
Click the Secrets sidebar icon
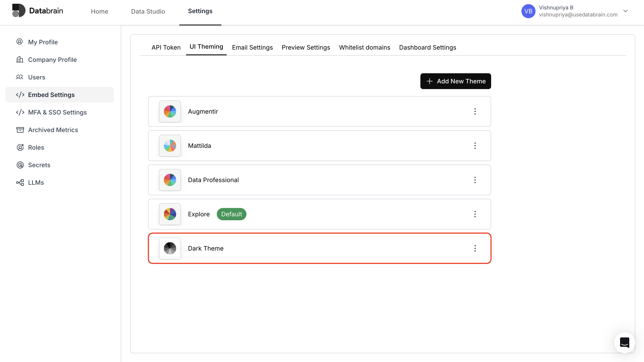(20, 165)
